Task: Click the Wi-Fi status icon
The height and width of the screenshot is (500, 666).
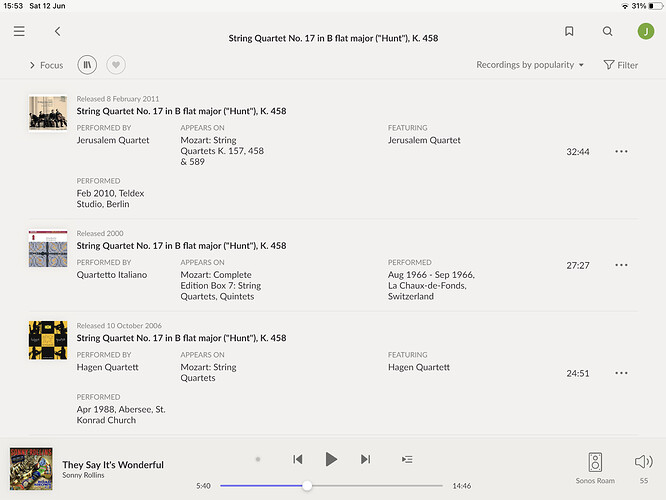Action: [x=625, y=6]
